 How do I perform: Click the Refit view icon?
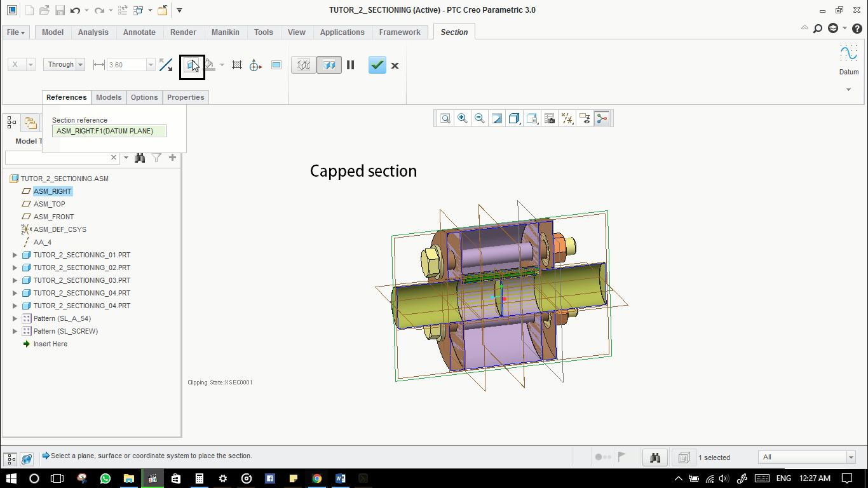coord(445,118)
